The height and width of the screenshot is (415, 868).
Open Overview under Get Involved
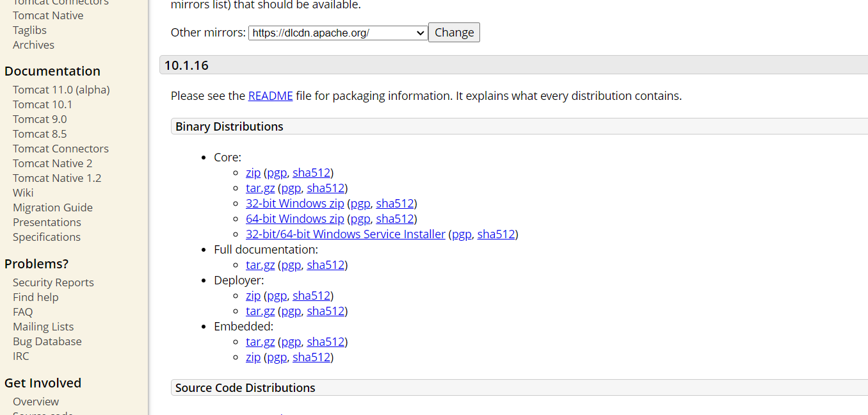[36, 402]
